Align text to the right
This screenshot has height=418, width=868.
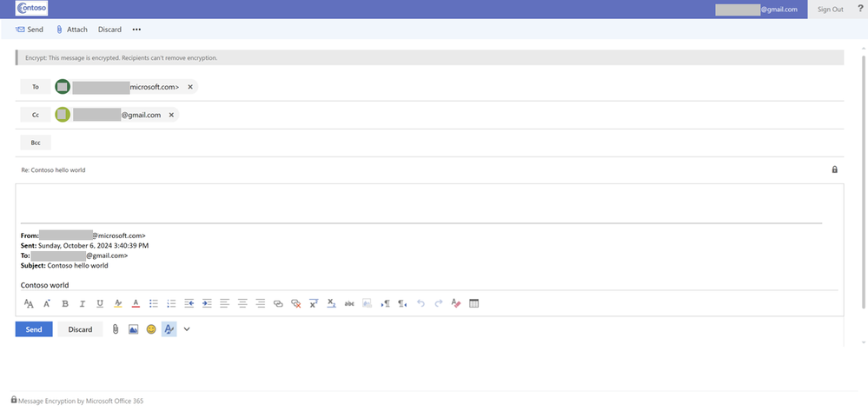tap(260, 303)
